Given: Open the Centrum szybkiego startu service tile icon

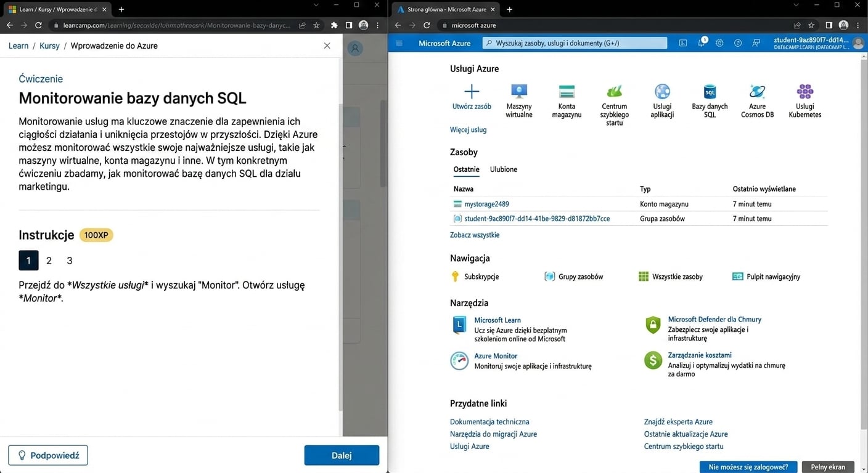Looking at the screenshot, I should coord(615,92).
